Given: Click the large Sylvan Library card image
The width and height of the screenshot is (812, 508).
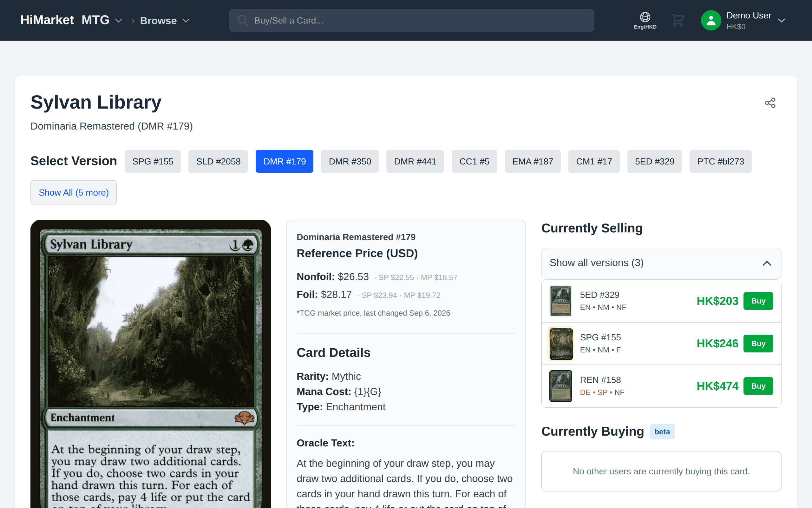Looking at the screenshot, I should pos(151,364).
